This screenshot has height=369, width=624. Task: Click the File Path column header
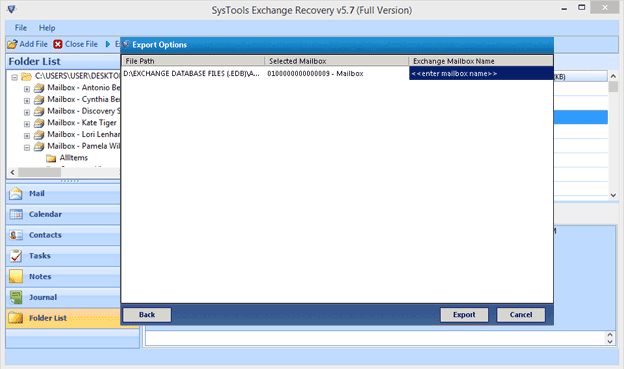193,61
